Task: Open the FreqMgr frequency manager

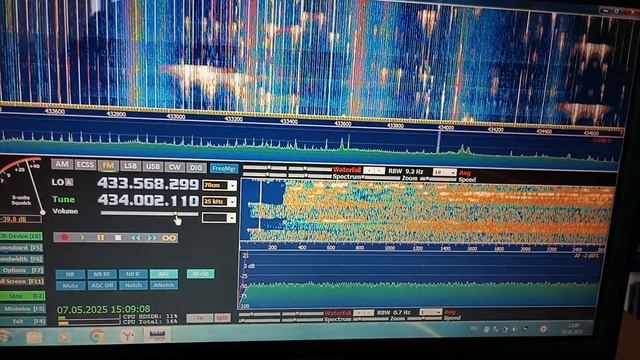Action: coord(224,168)
